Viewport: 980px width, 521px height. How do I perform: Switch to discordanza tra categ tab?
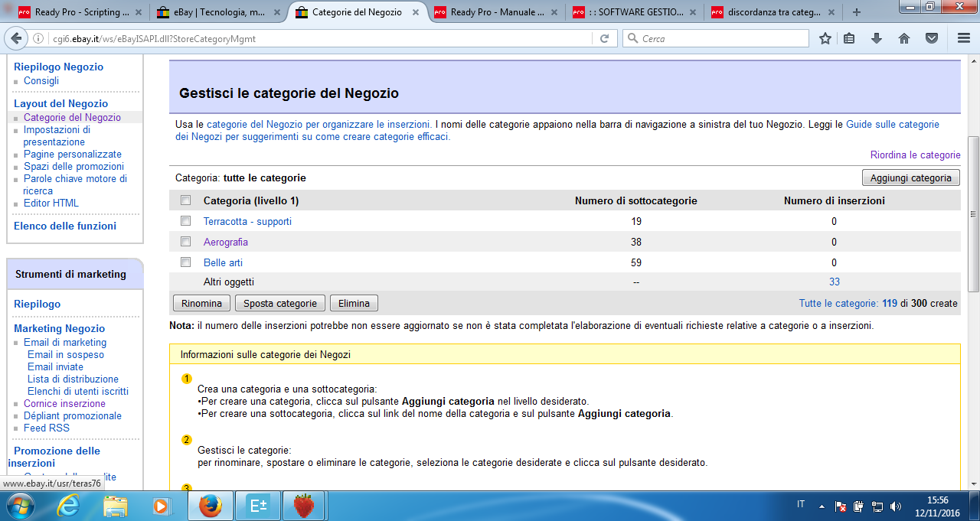click(773, 12)
